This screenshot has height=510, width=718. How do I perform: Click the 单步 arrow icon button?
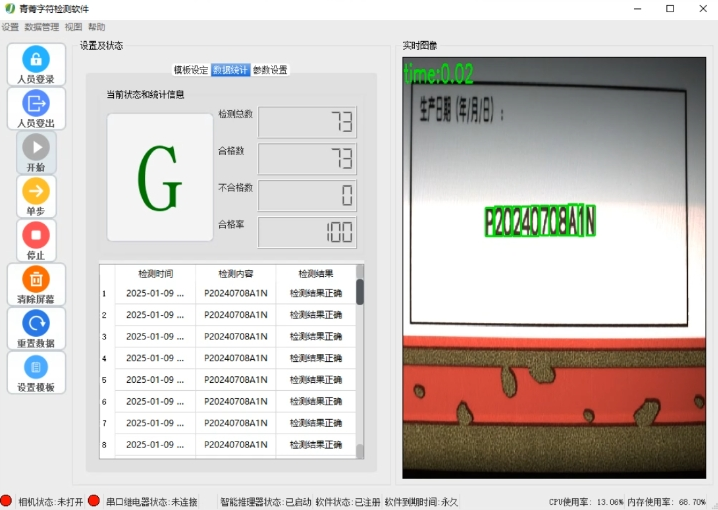click(36, 196)
